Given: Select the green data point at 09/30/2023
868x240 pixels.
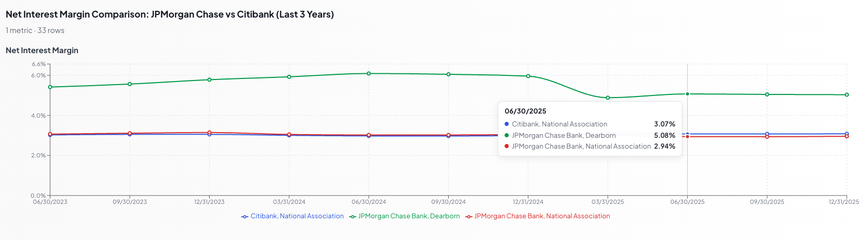Looking at the screenshot, I should tap(130, 84).
